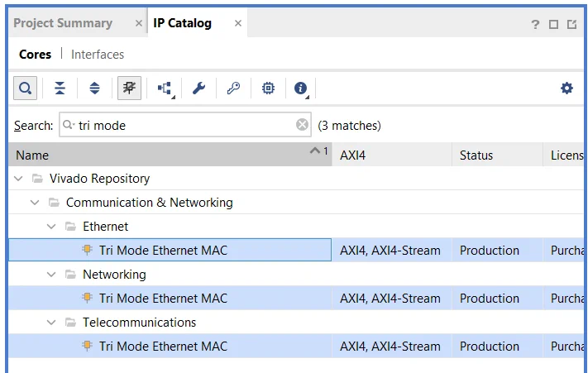
Task: Collapse the Ethernet folder chevron
Action: (x=51, y=227)
